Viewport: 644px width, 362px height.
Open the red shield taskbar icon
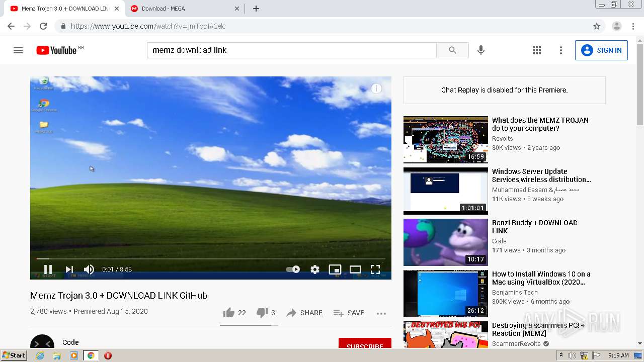pos(108,355)
